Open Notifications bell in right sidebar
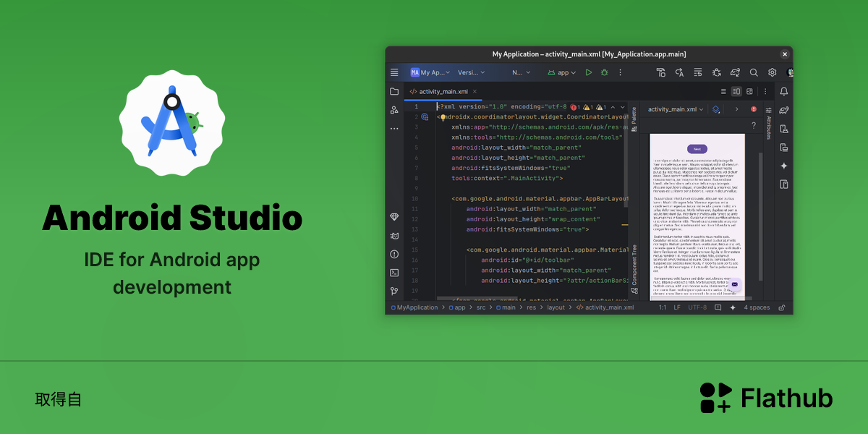This screenshot has height=434, width=868. pos(784,91)
